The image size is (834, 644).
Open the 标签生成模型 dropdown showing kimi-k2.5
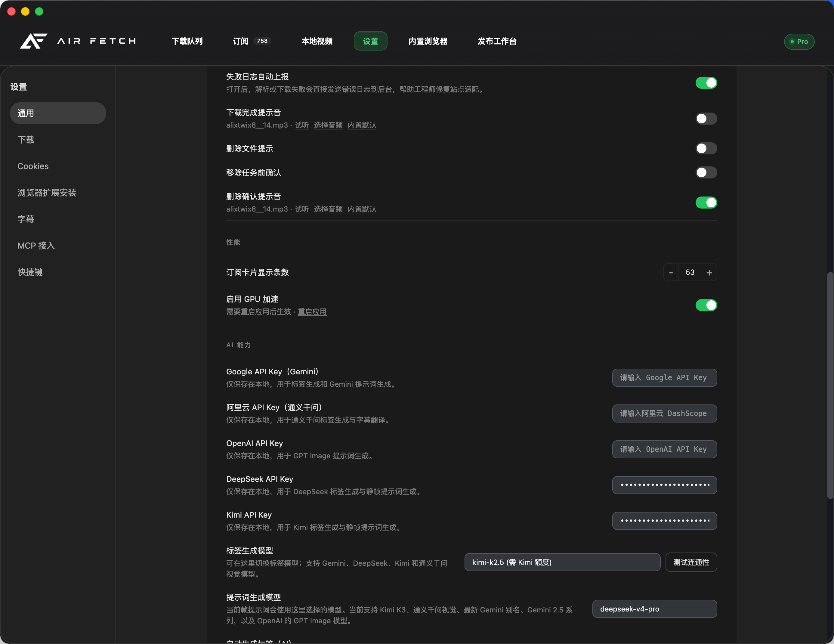coord(562,562)
